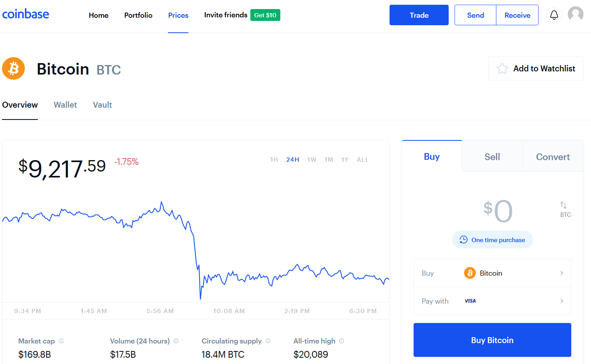This screenshot has width=591, height=364.
Task: Click the VISA card icon
Action: click(470, 301)
